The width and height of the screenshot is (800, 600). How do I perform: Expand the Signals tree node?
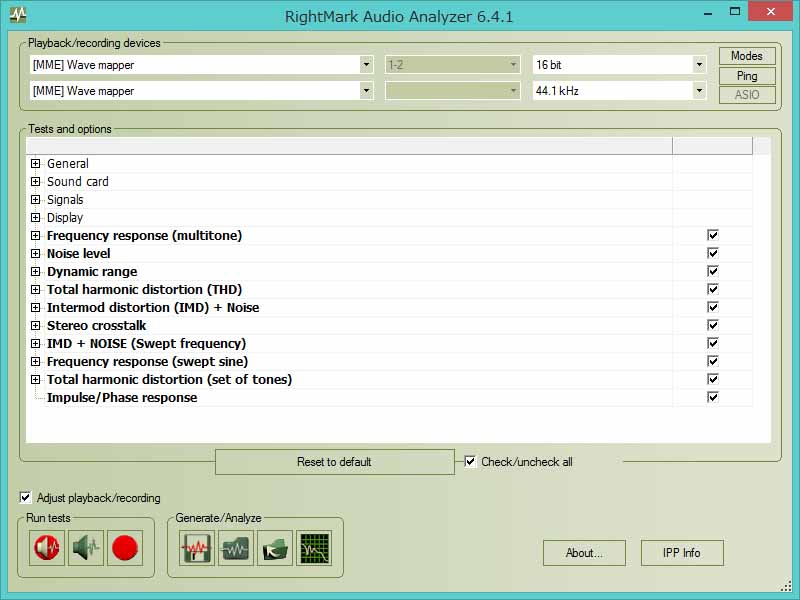coord(35,199)
